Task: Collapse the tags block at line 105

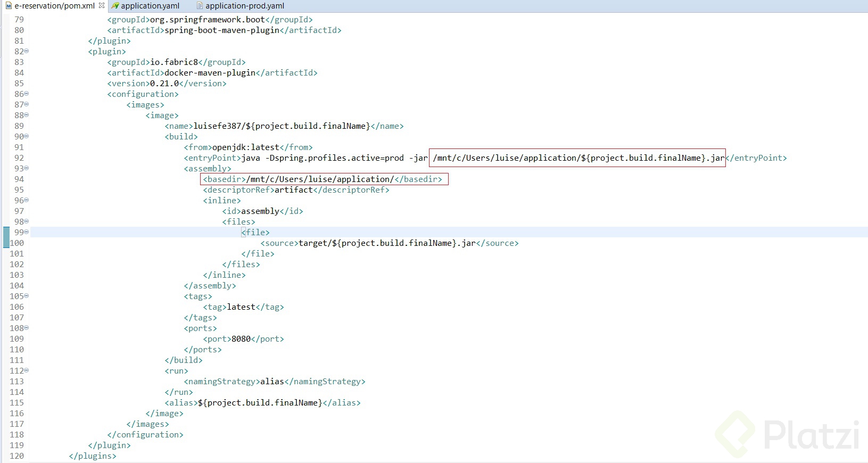Action: tap(27, 296)
